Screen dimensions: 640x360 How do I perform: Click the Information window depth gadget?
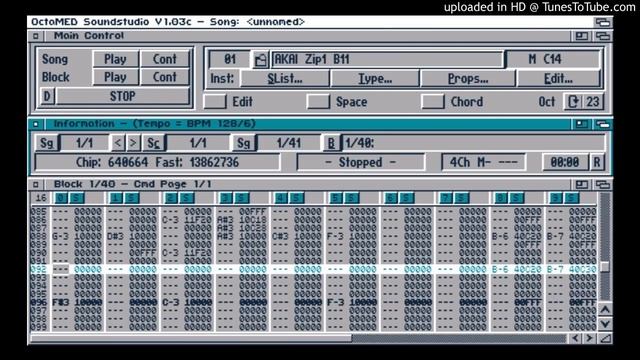pos(602,124)
